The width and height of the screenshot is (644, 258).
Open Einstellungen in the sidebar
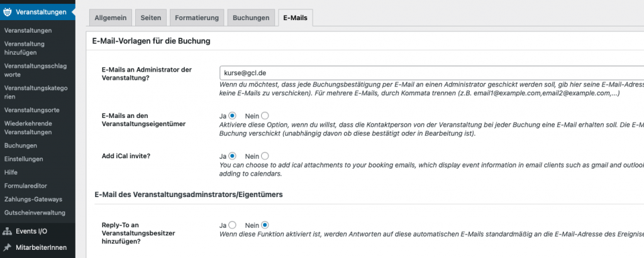tap(23, 159)
